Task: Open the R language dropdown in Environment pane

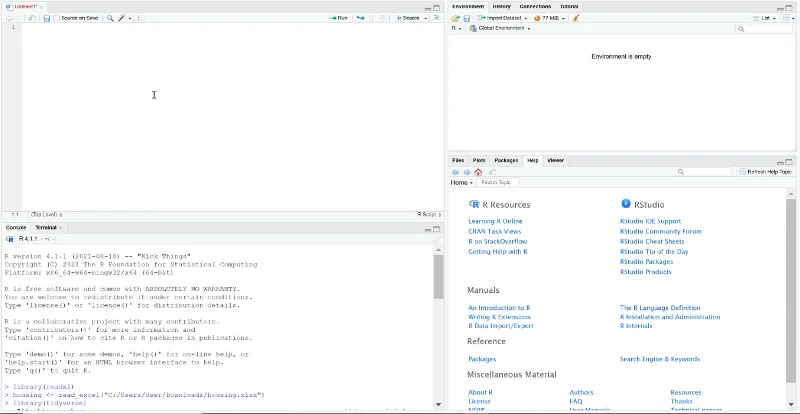Action: pos(456,29)
